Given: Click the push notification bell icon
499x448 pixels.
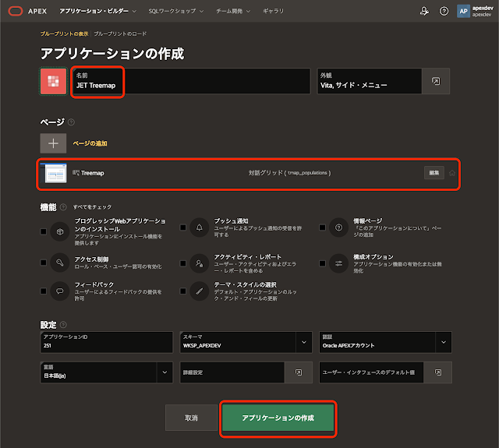Looking at the screenshot, I should pos(200,228).
